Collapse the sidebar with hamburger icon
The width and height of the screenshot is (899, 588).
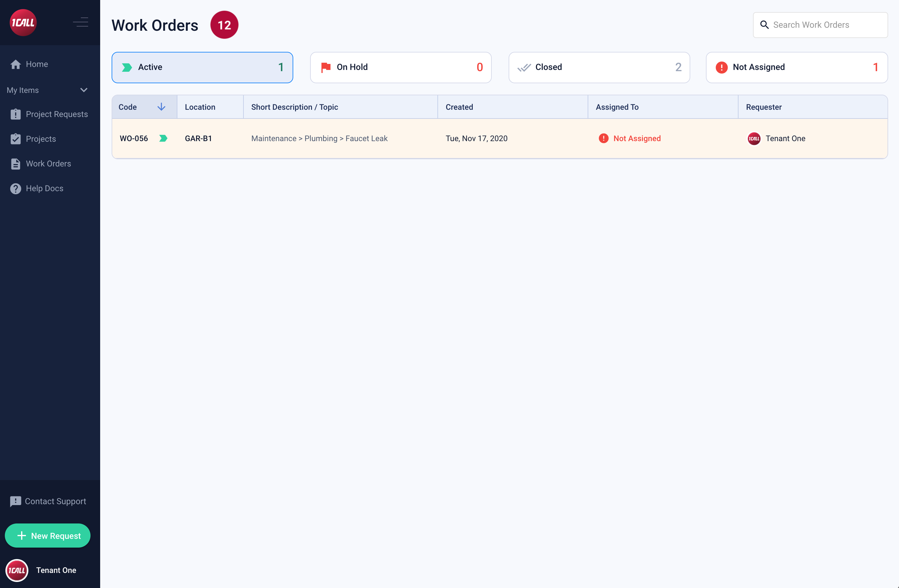[81, 22]
